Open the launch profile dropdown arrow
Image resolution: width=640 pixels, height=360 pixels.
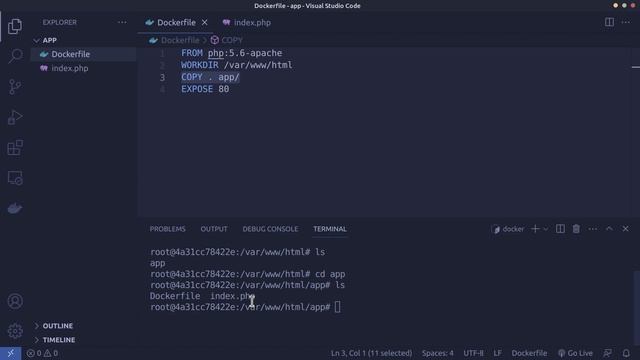coord(546,229)
